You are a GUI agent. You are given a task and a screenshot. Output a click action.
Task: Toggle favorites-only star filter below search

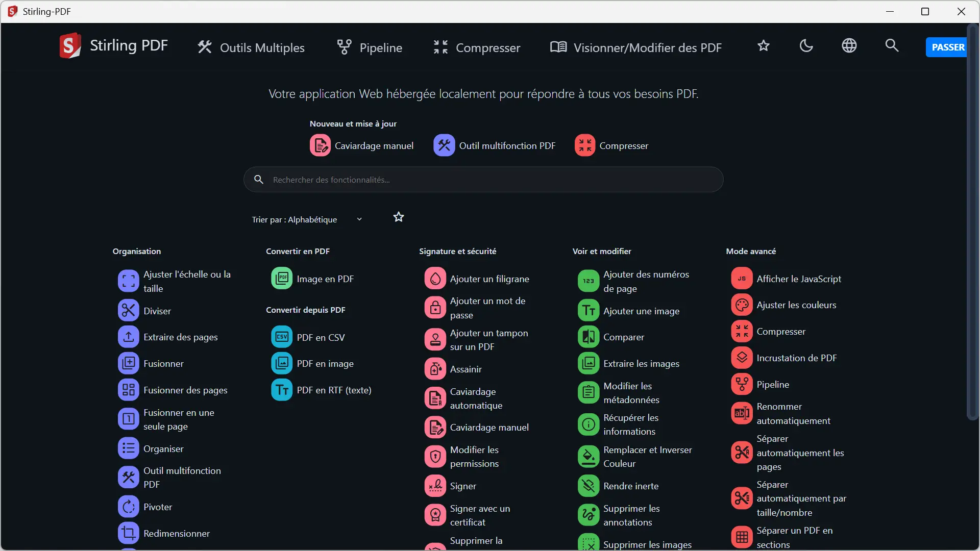click(399, 217)
